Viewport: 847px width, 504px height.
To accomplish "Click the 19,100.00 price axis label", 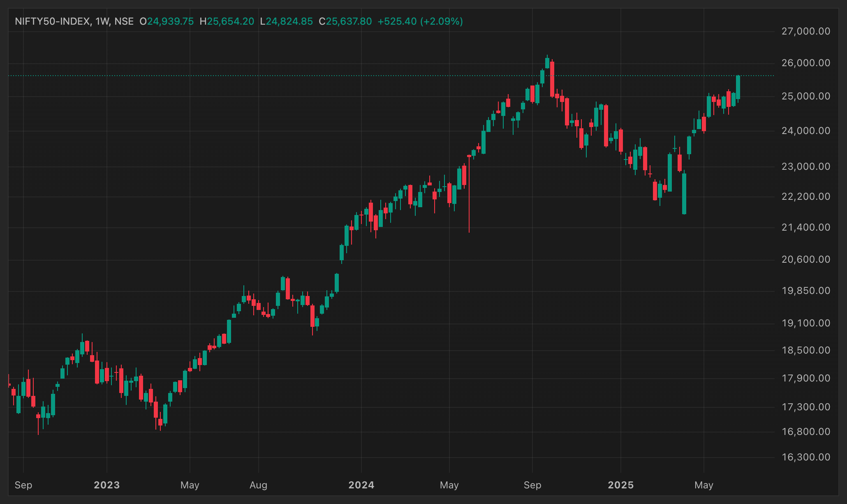I will [805, 323].
